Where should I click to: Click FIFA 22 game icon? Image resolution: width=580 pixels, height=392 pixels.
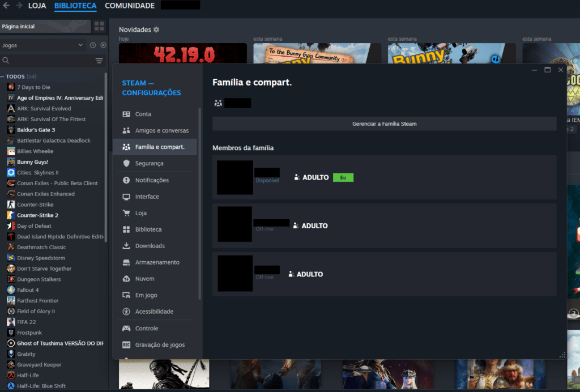[11, 322]
